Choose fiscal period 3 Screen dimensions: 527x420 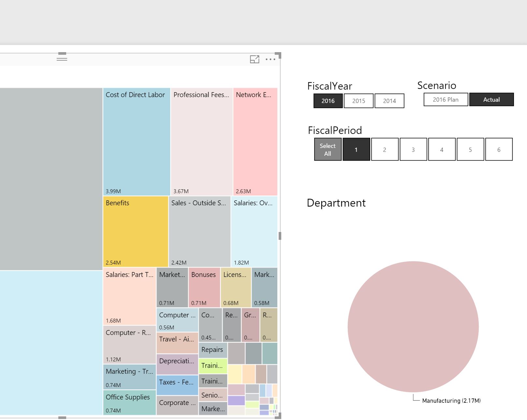pos(413,150)
